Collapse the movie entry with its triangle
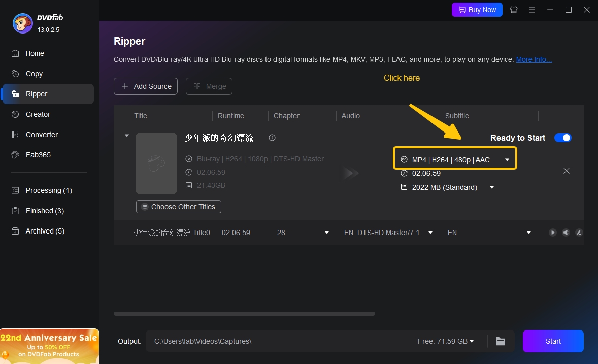The image size is (598, 364). (126, 136)
